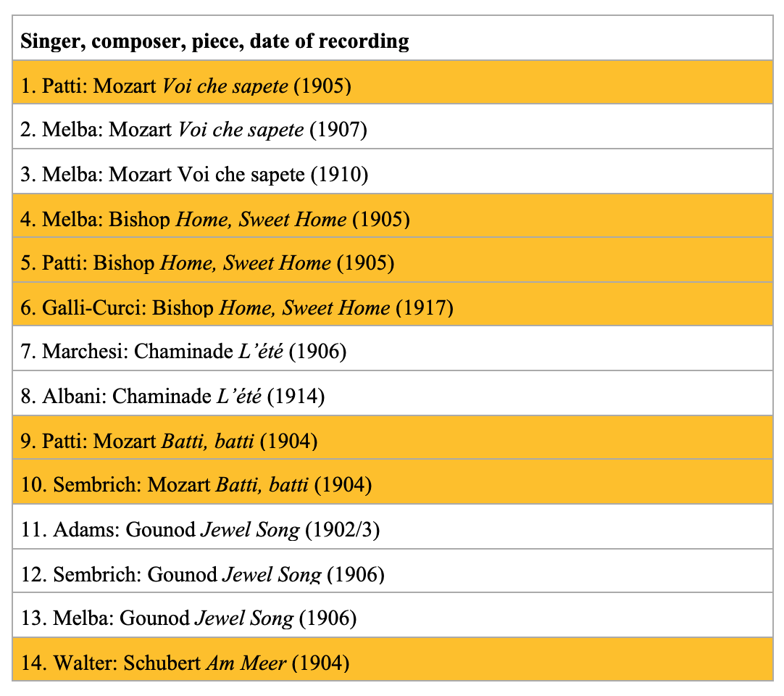Image resolution: width=784 pixels, height=696 pixels.
Task: Click the italic title 'Am Meer'
Action: pyautogui.click(x=246, y=663)
